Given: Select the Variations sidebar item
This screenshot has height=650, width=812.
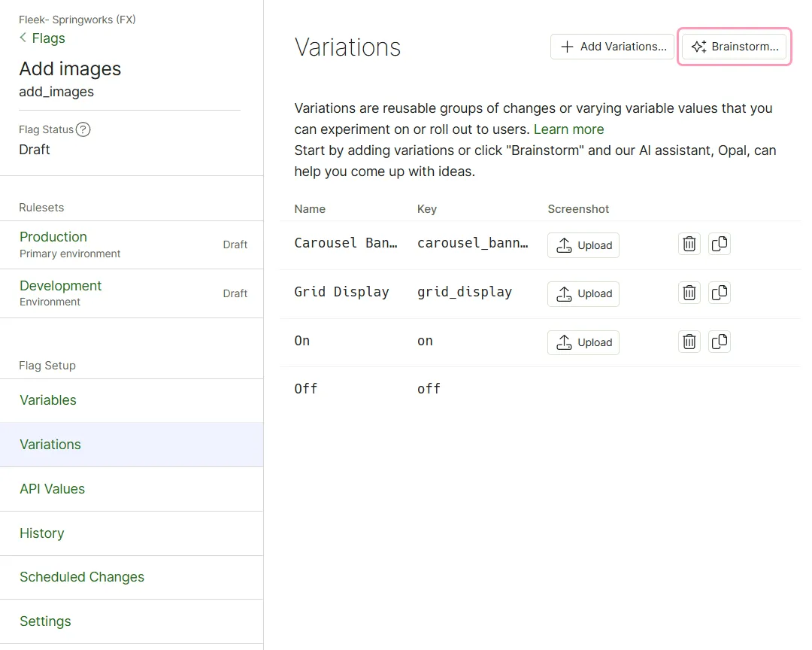Looking at the screenshot, I should coord(132,445).
